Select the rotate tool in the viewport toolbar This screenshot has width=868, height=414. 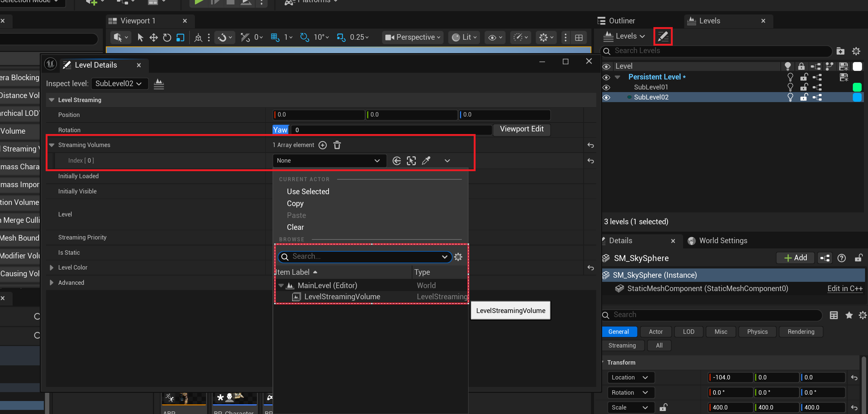click(x=167, y=38)
